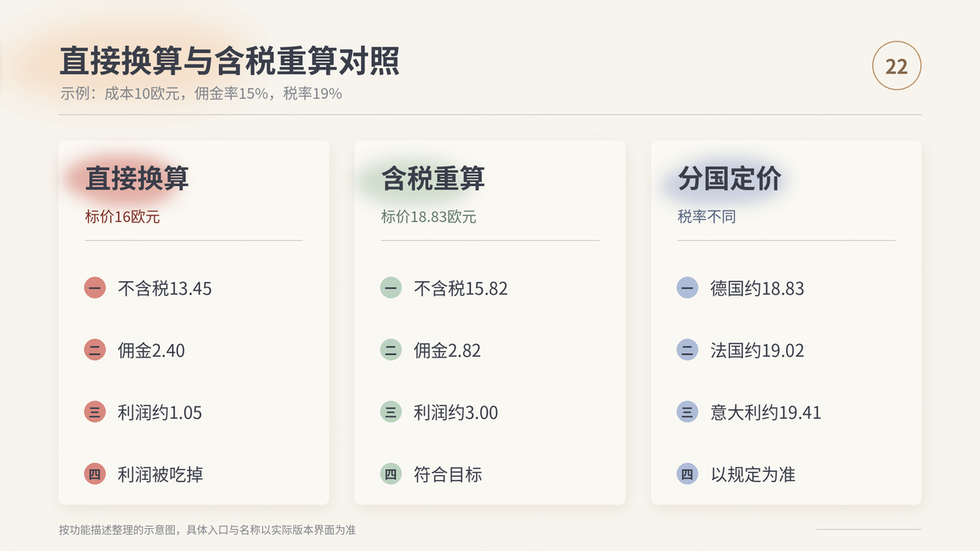Select the slide title 直接换算与含税重算对照

[x=229, y=62]
